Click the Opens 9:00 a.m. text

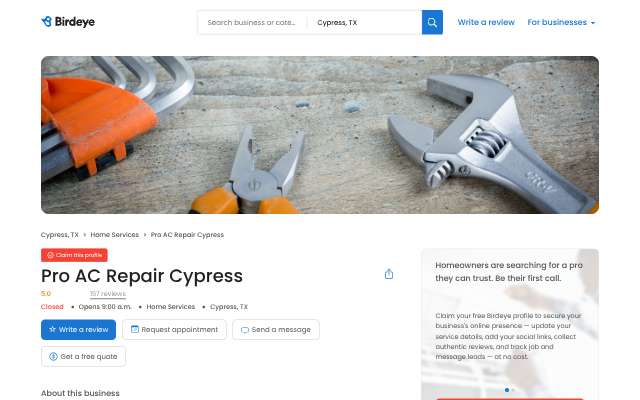[105, 307]
